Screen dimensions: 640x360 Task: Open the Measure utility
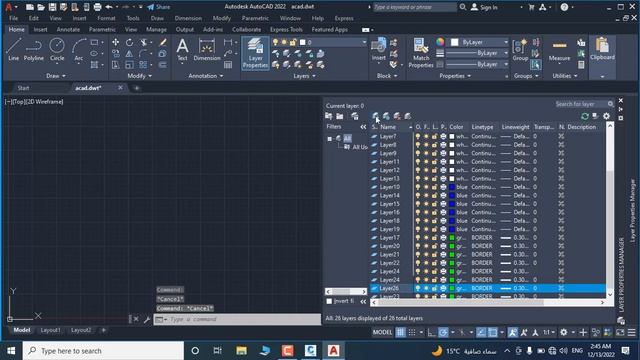[x=559, y=49]
